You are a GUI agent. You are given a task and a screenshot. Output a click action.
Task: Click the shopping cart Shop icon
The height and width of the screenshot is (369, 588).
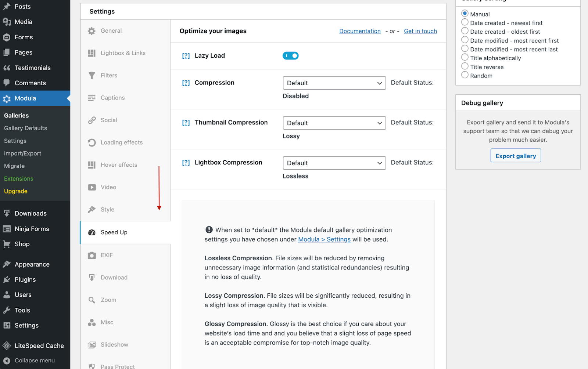coord(7,244)
